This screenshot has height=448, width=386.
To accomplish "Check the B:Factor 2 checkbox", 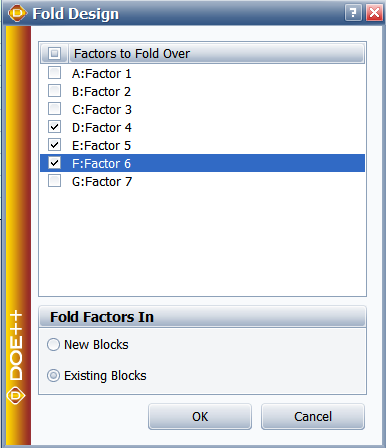I will pos(54,91).
